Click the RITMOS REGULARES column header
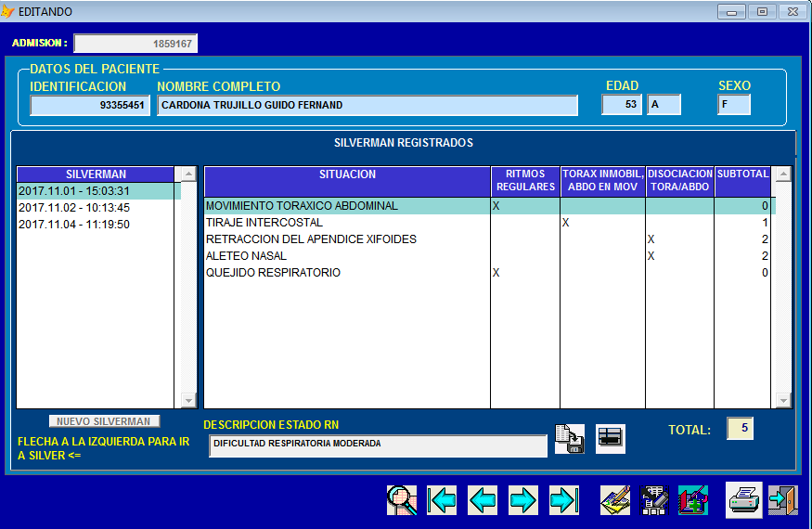812x529 pixels. (x=525, y=181)
